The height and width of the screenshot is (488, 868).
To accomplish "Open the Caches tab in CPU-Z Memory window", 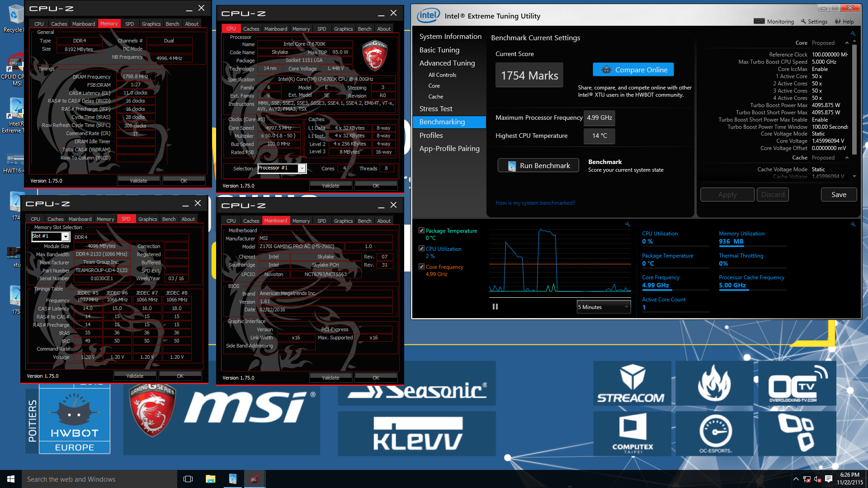I will pyautogui.click(x=59, y=24).
